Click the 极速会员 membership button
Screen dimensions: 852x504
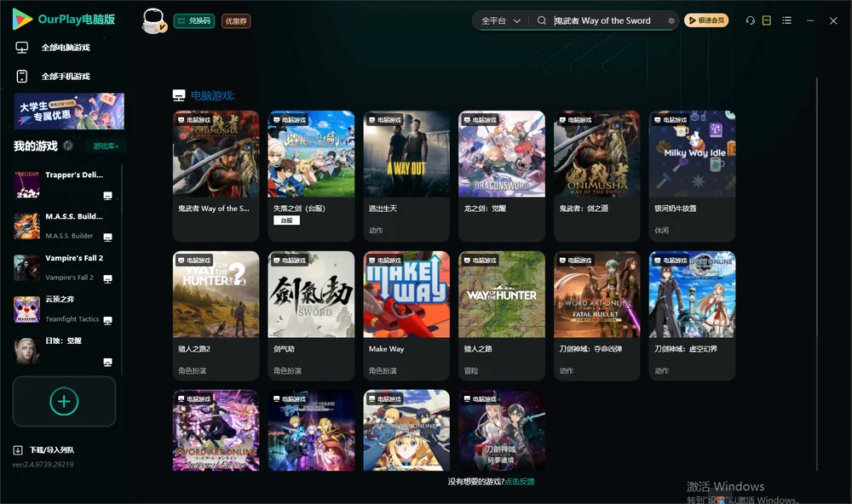[x=706, y=20]
